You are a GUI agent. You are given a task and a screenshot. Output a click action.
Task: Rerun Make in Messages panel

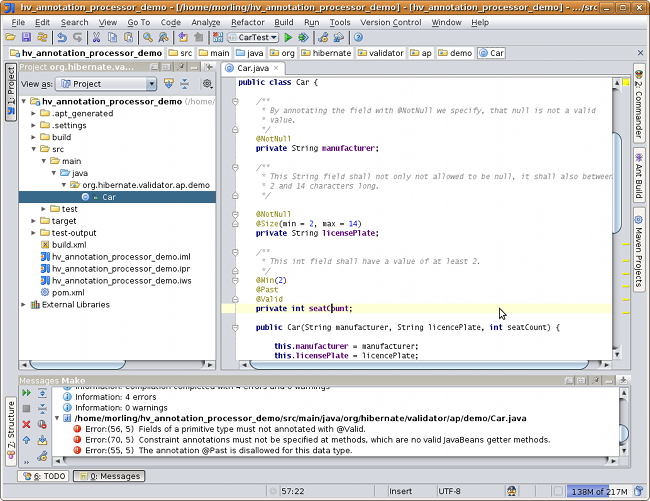tap(27, 394)
